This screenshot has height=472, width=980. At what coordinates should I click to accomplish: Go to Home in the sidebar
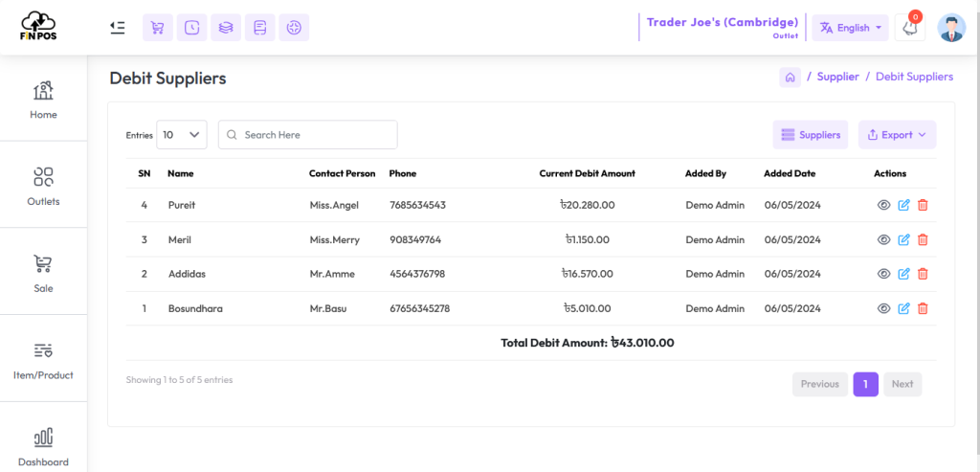click(x=43, y=100)
